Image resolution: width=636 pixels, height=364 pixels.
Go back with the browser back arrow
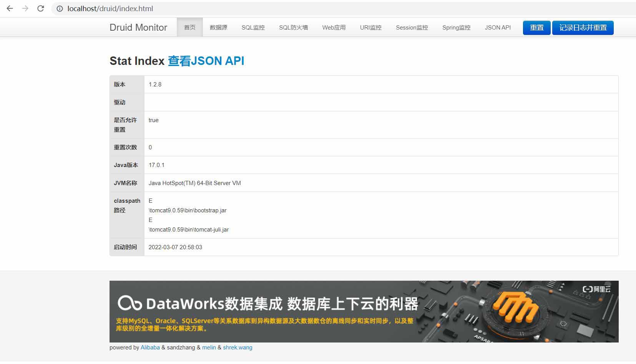(x=10, y=8)
